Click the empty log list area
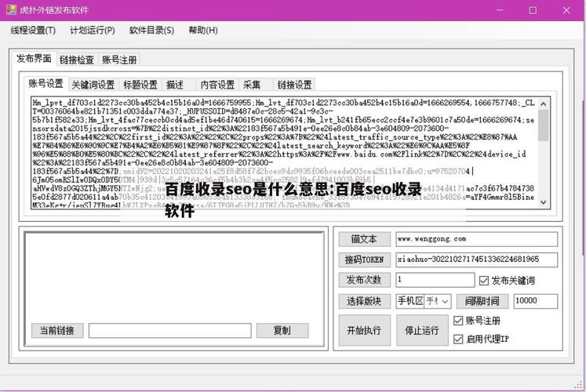The height and width of the screenshot is (392, 586). click(x=174, y=276)
